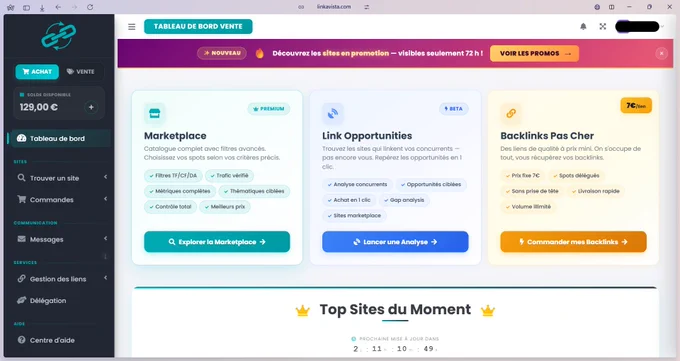This screenshot has height=361, width=680.
Task: Click Lancer une Analyse button
Action: tap(395, 242)
